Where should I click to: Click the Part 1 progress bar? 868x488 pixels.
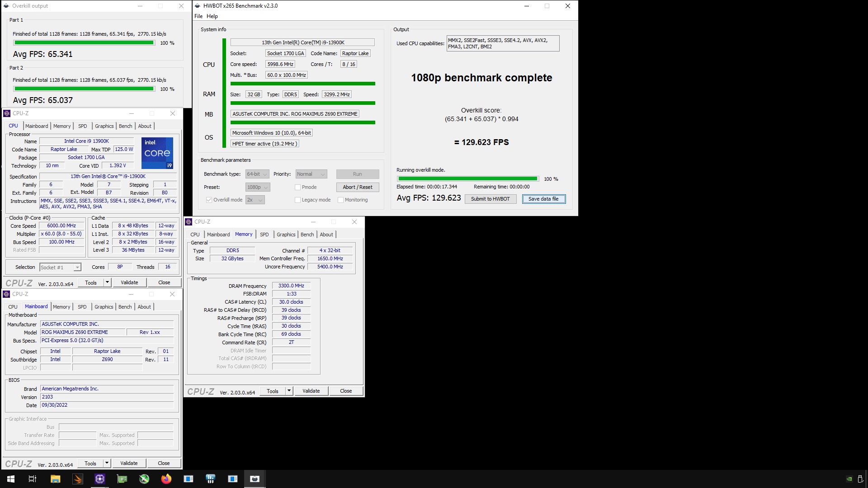click(84, 43)
